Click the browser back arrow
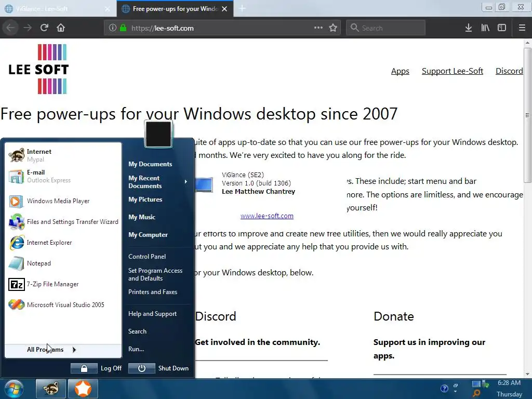Image resolution: width=532 pixels, height=399 pixels. coord(10,28)
